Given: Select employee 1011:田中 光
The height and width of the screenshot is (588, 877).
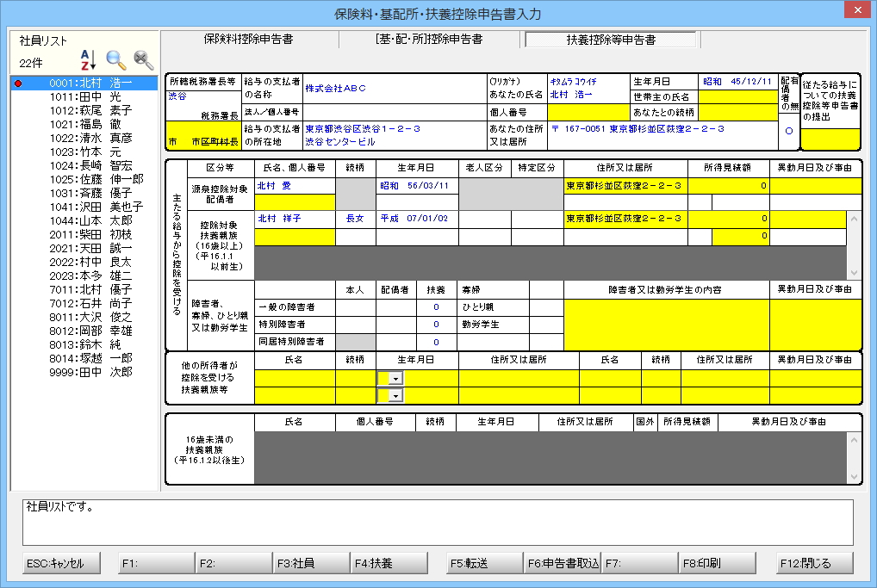Looking at the screenshot, I should pos(84,96).
